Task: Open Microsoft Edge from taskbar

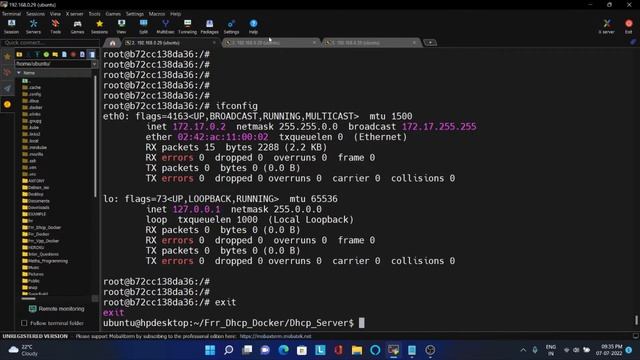Action: click(283, 350)
